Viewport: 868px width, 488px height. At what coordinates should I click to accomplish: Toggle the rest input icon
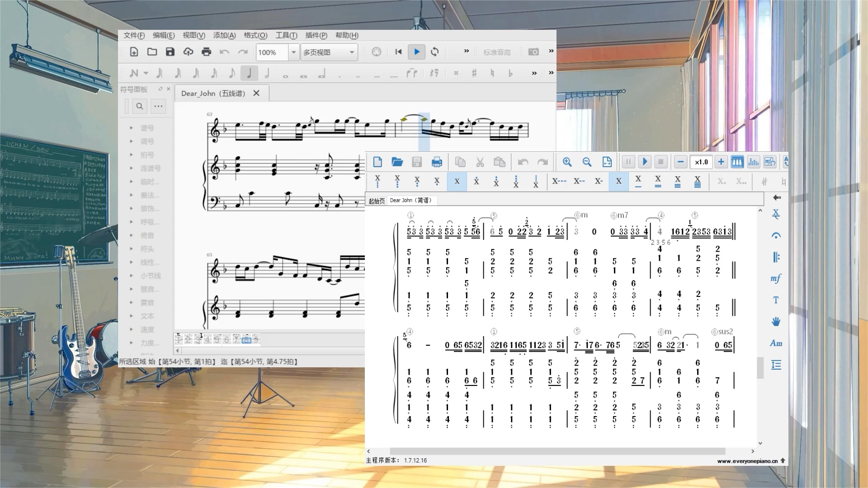pos(434,73)
